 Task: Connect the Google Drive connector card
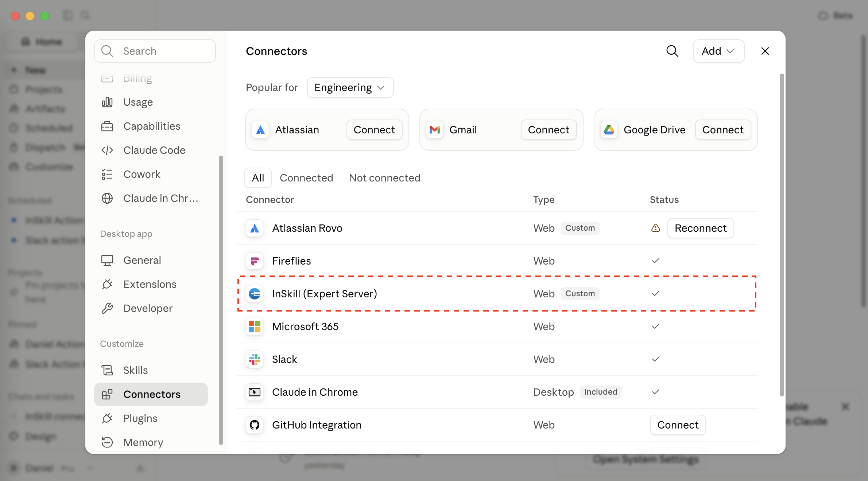click(723, 130)
